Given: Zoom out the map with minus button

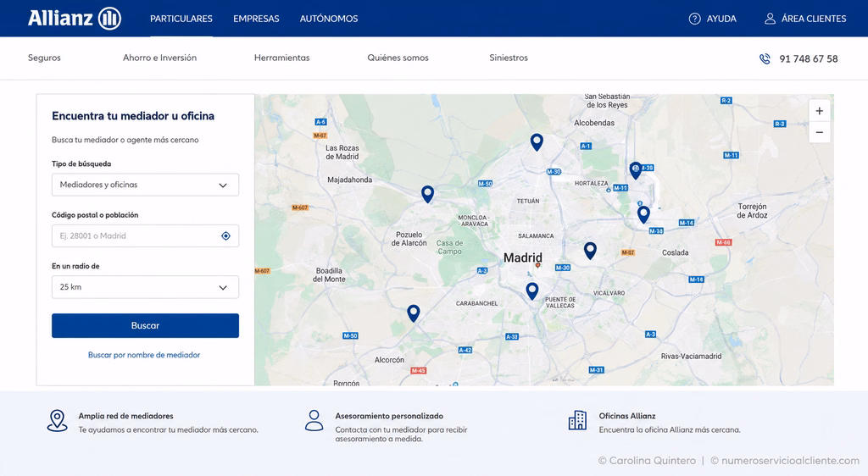Looking at the screenshot, I should (820, 133).
